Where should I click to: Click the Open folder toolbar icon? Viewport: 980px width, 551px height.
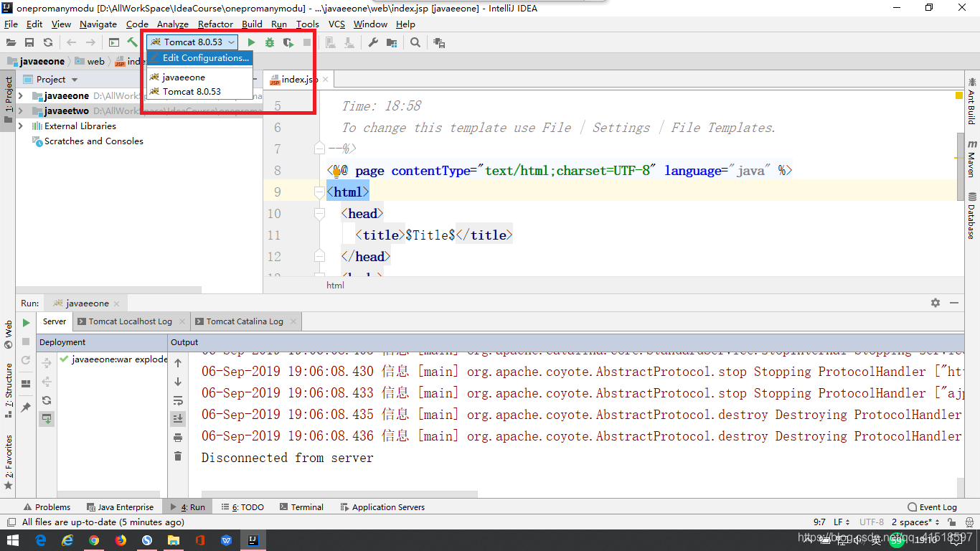pos(11,43)
